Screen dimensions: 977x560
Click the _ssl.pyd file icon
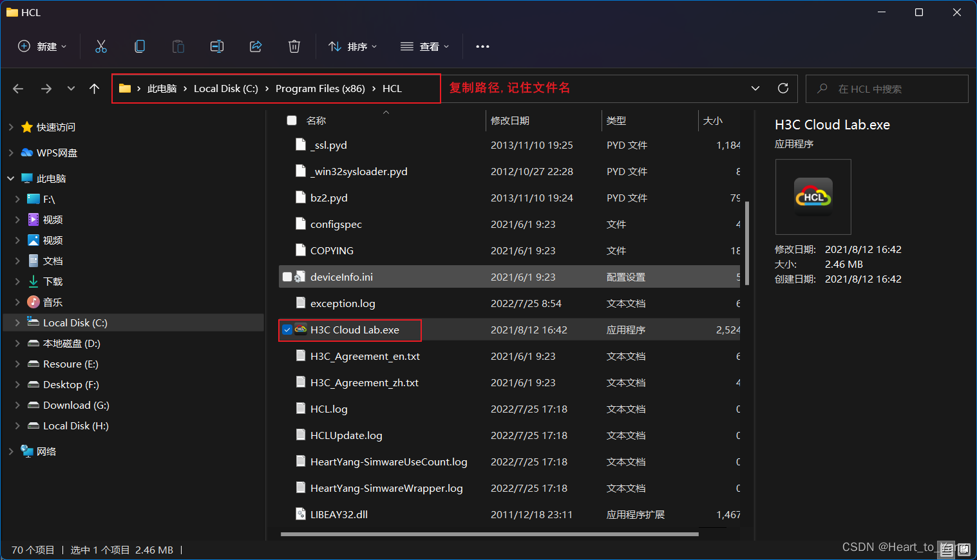coord(300,145)
